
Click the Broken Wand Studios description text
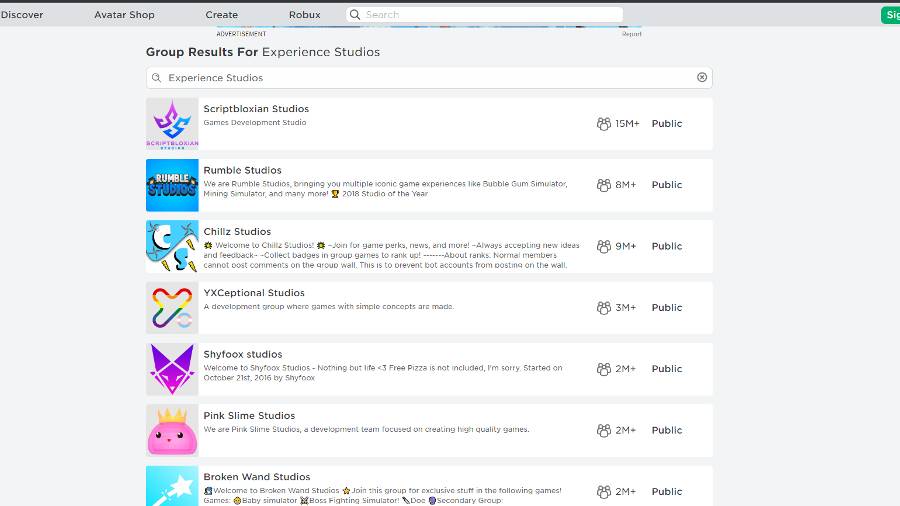(x=382, y=495)
